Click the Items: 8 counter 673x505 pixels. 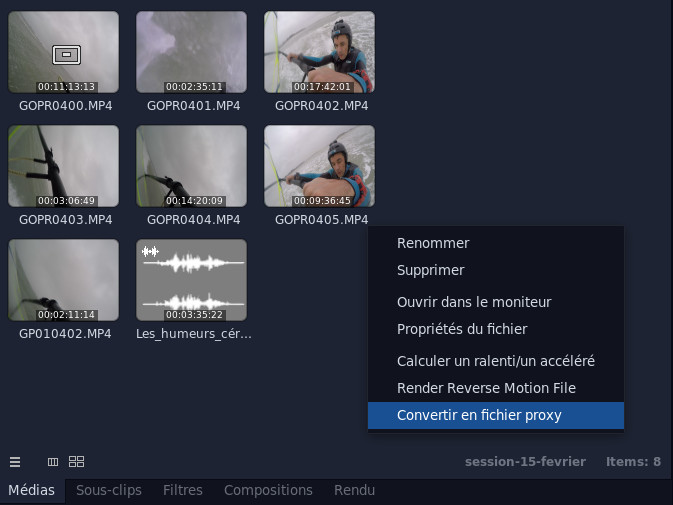tap(633, 462)
